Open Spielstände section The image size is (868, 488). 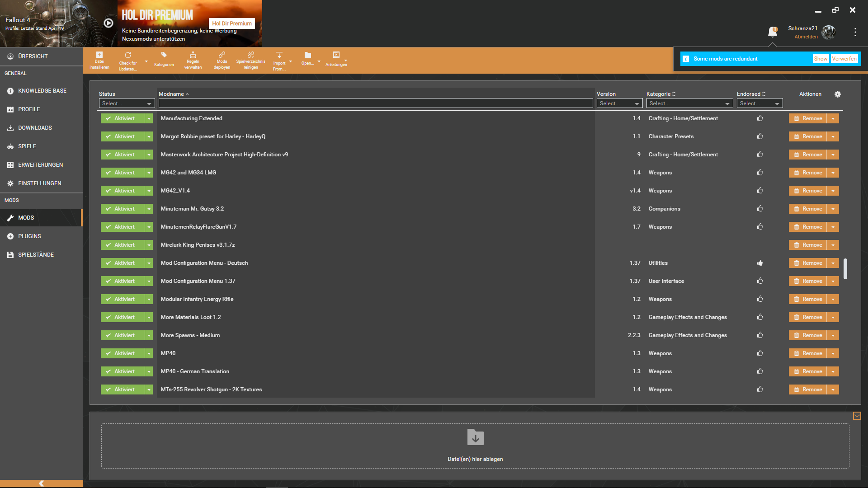pos(41,255)
